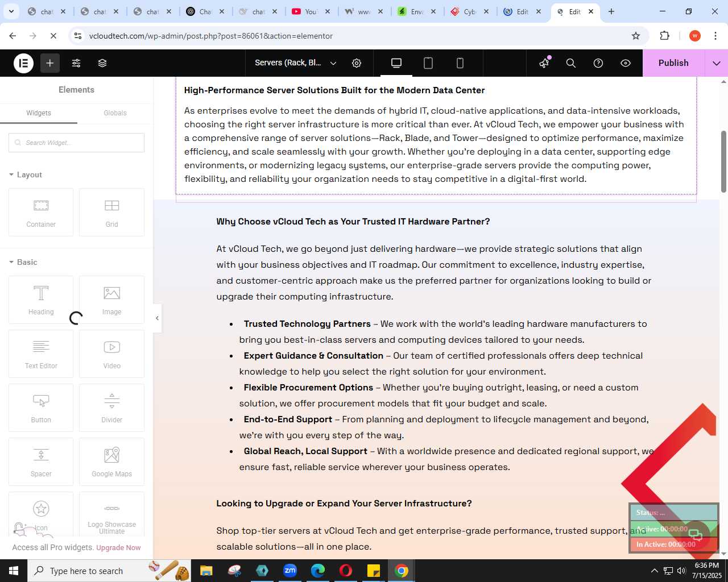Select the Text Editor widget
Viewport: 728px width, 582px height.
pos(41,354)
